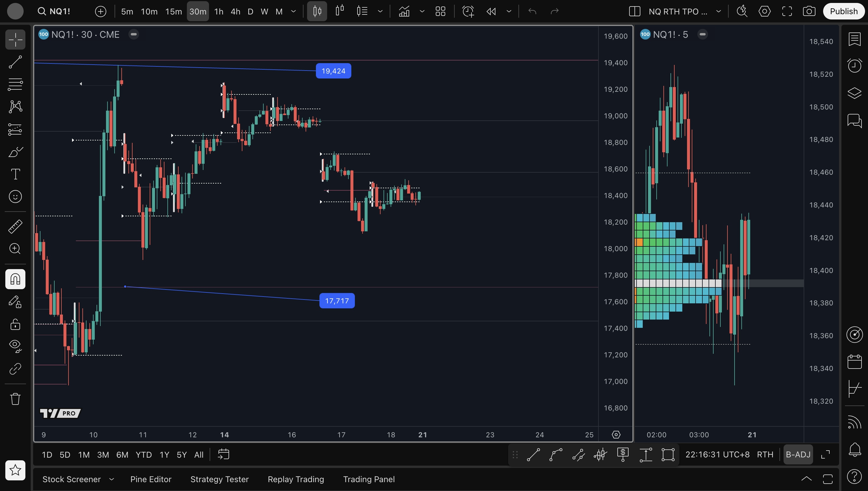Image resolution: width=868 pixels, height=491 pixels.
Task: Take a chart snapshot with camera icon
Action: click(809, 12)
